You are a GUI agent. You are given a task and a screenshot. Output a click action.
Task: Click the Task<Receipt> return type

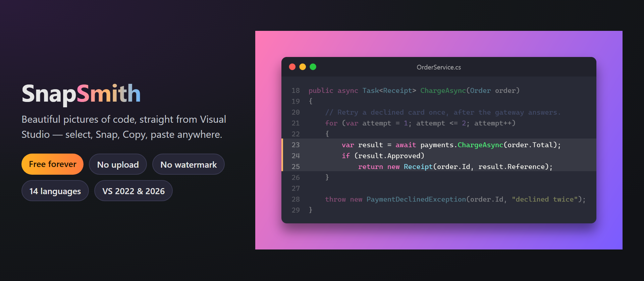pyautogui.click(x=389, y=91)
